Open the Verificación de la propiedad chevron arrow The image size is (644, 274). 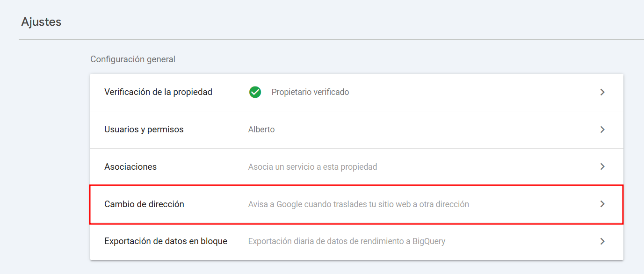tap(602, 92)
